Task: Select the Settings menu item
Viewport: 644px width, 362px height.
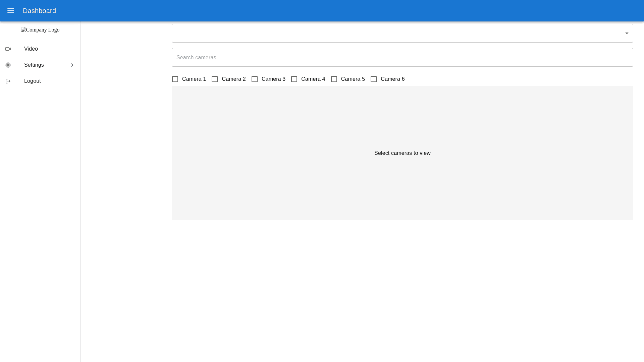Action: click(34, 65)
